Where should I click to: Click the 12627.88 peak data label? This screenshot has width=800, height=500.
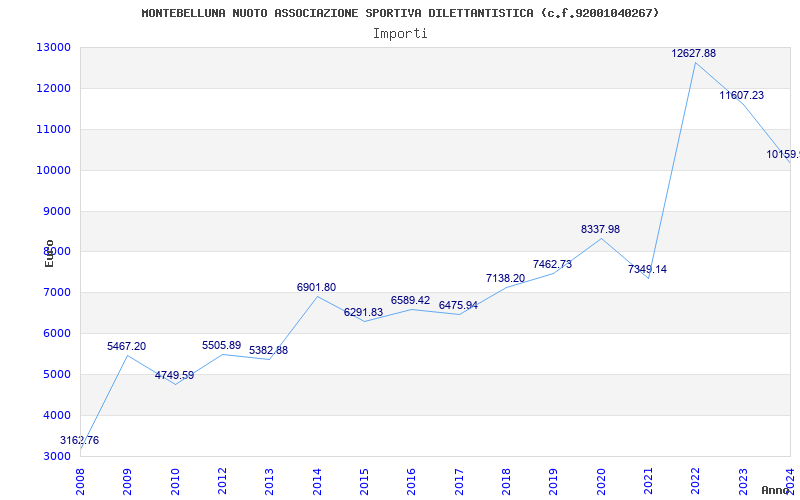tap(693, 54)
